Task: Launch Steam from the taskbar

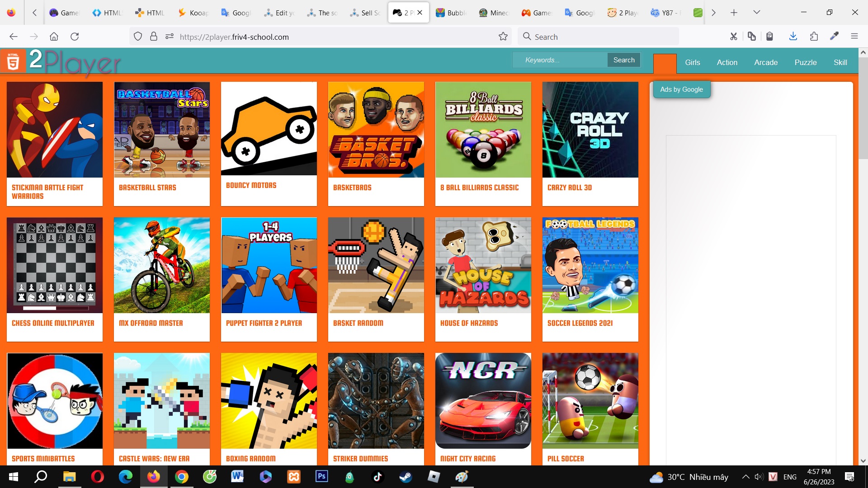Action: [x=405, y=476]
